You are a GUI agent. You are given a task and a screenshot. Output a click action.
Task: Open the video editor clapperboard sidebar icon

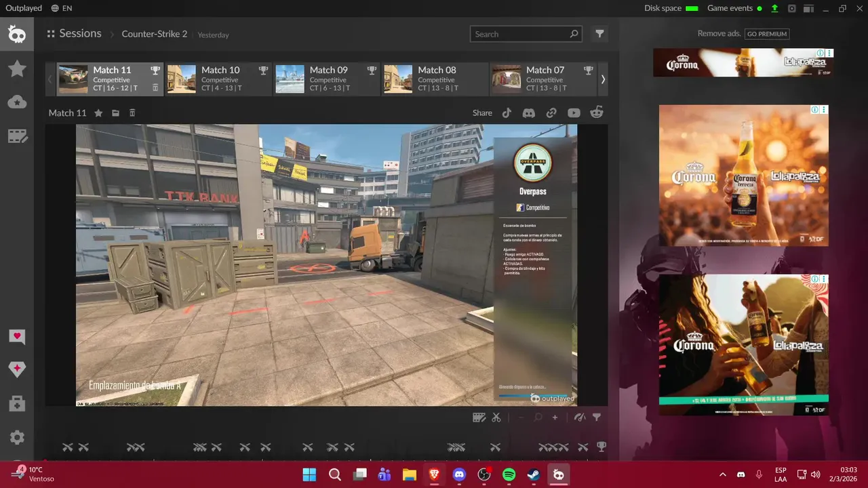(x=18, y=136)
